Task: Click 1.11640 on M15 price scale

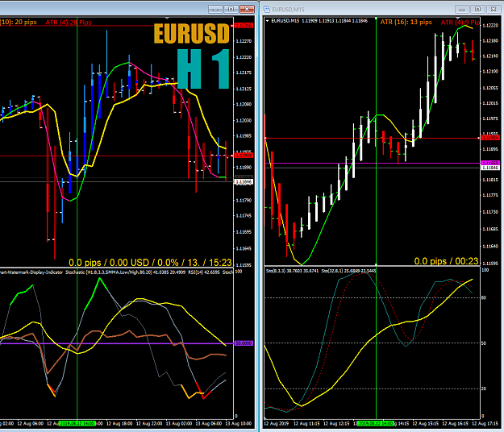Action: 490,247
